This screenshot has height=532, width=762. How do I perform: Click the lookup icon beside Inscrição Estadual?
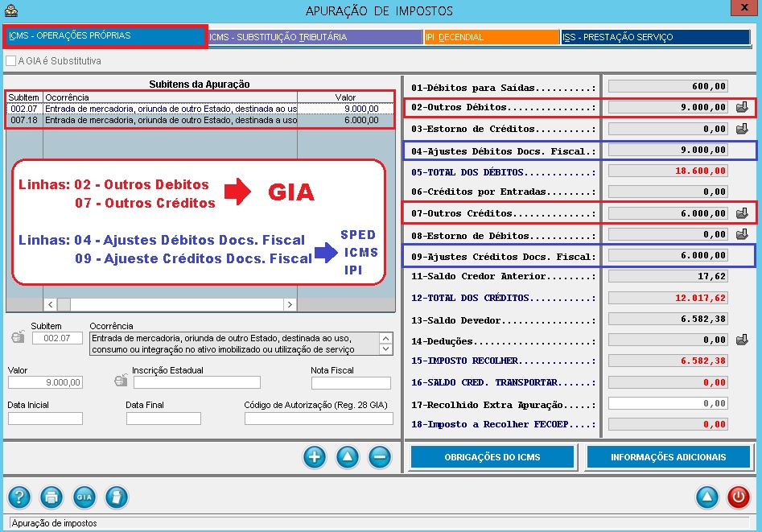tap(121, 381)
